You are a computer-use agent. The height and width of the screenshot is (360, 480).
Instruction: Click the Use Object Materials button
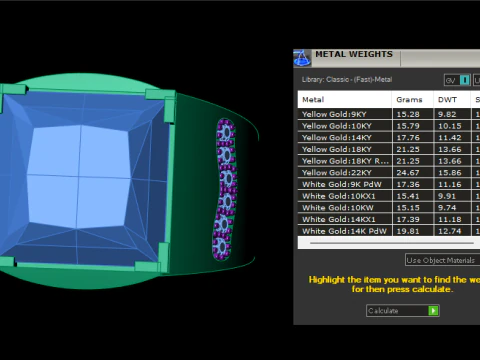[442, 260]
